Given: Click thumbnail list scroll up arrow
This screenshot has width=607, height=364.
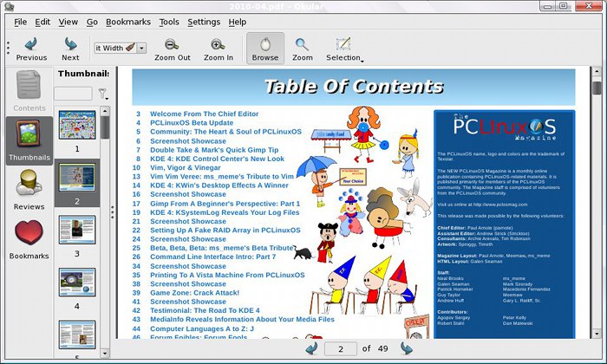Looking at the screenshot, I should click(x=105, y=111).
